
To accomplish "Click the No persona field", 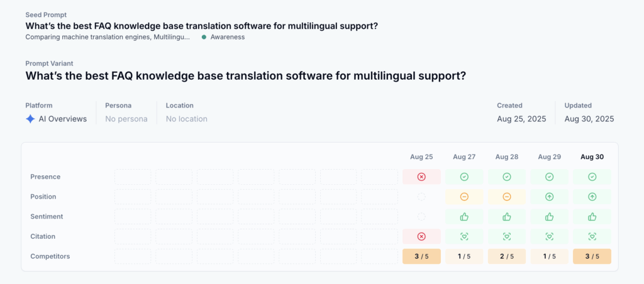I will pos(126,119).
